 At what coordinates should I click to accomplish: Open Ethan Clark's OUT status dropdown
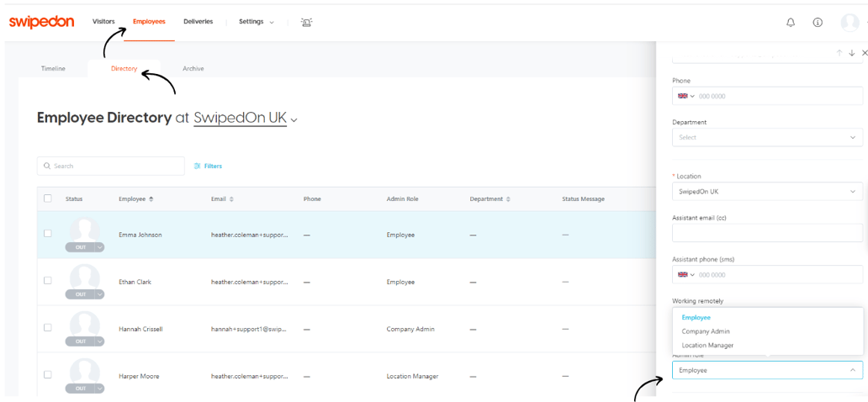tap(99, 294)
